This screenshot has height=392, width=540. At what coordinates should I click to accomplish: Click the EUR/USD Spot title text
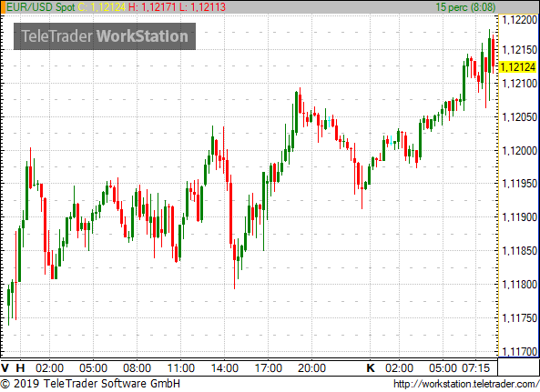tap(41, 7)
